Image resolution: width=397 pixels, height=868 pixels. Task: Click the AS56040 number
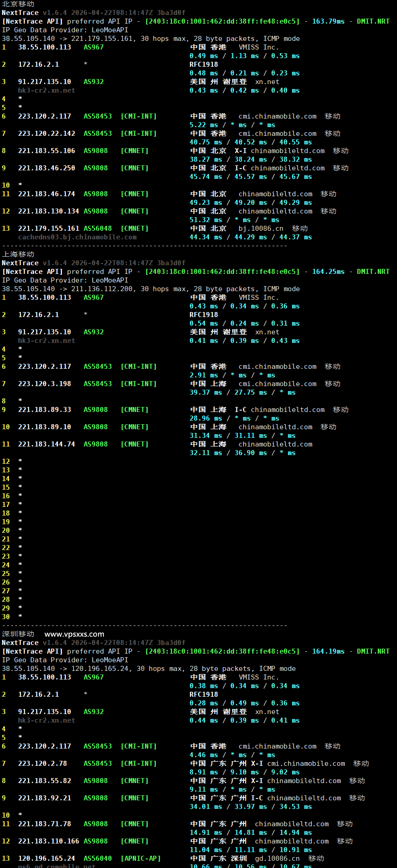98,858
